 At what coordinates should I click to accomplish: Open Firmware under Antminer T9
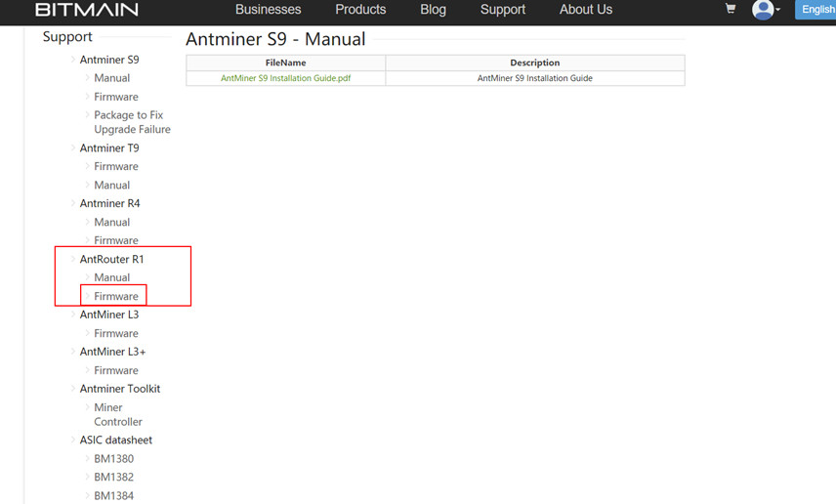116,166
